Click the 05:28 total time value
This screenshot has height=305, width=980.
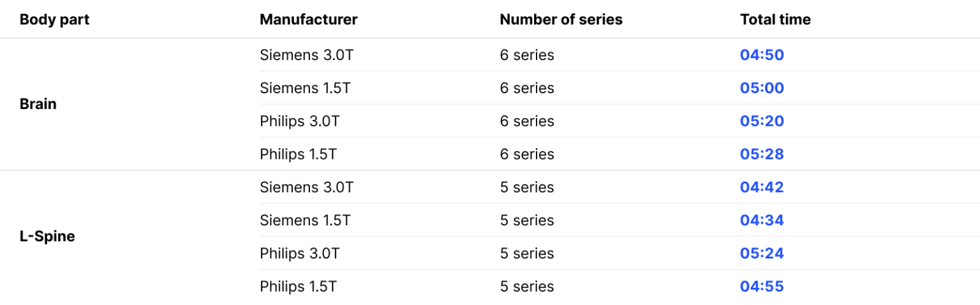pyautogui.click(x=762, y=154)
